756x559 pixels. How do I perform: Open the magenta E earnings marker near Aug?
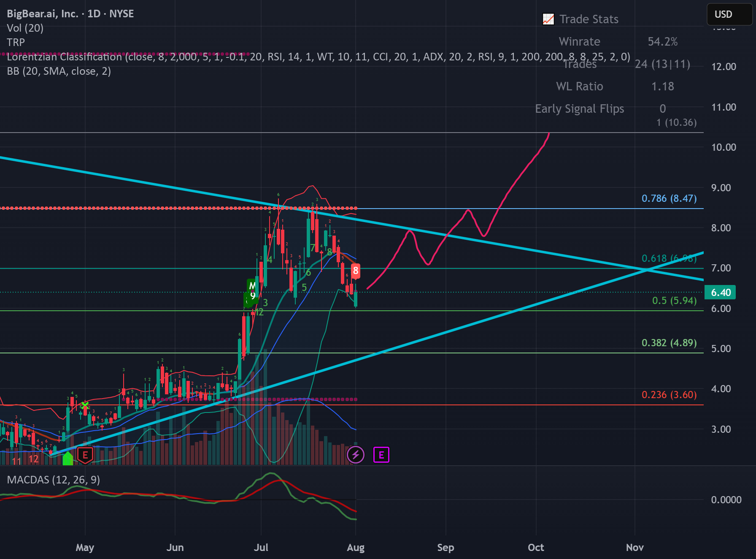tap(381, 455)
